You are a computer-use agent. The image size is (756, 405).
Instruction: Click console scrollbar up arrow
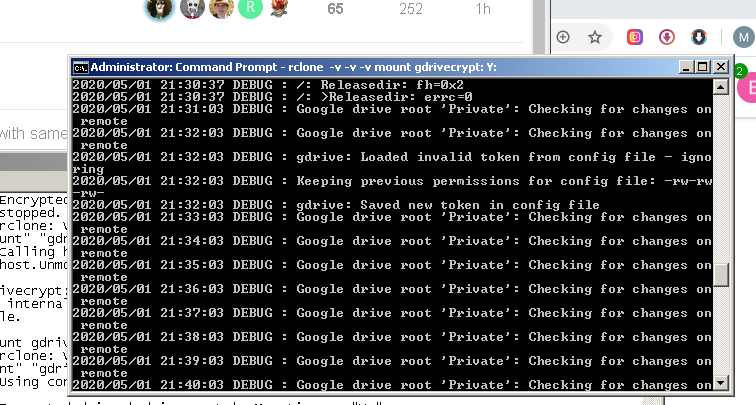[721, 87]
